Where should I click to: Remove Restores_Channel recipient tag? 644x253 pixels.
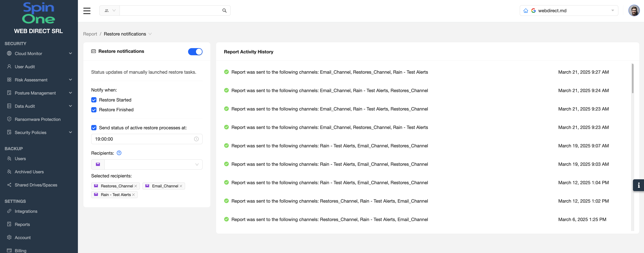coord(136,186)
